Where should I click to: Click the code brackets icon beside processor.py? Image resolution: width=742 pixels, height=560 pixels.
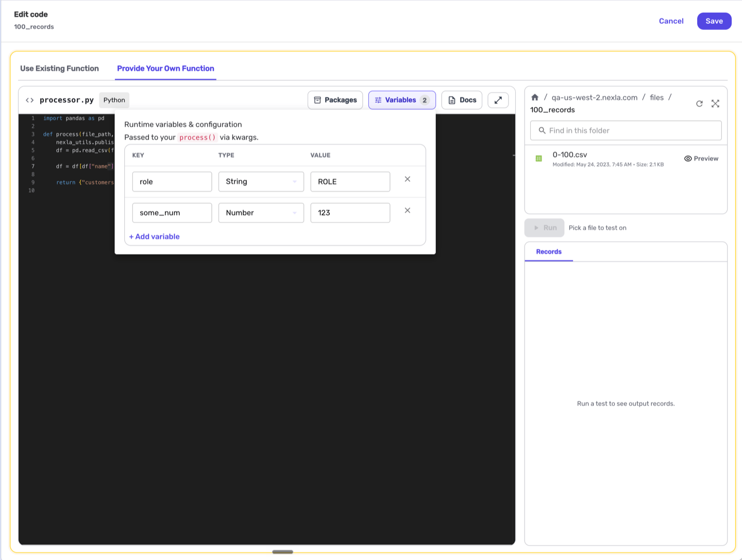[x=30, y=100]
